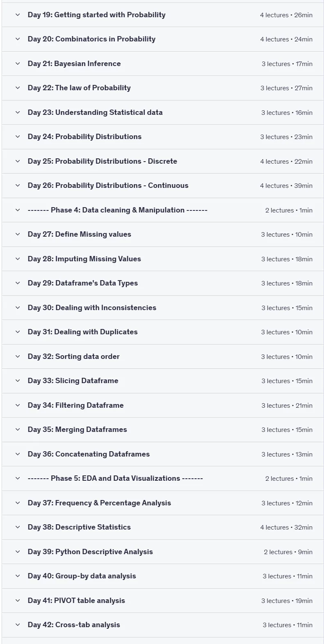Expand Day 38: Descriptive Statistics
Viewport: 324px width, 644px height.
pos(163,527)
